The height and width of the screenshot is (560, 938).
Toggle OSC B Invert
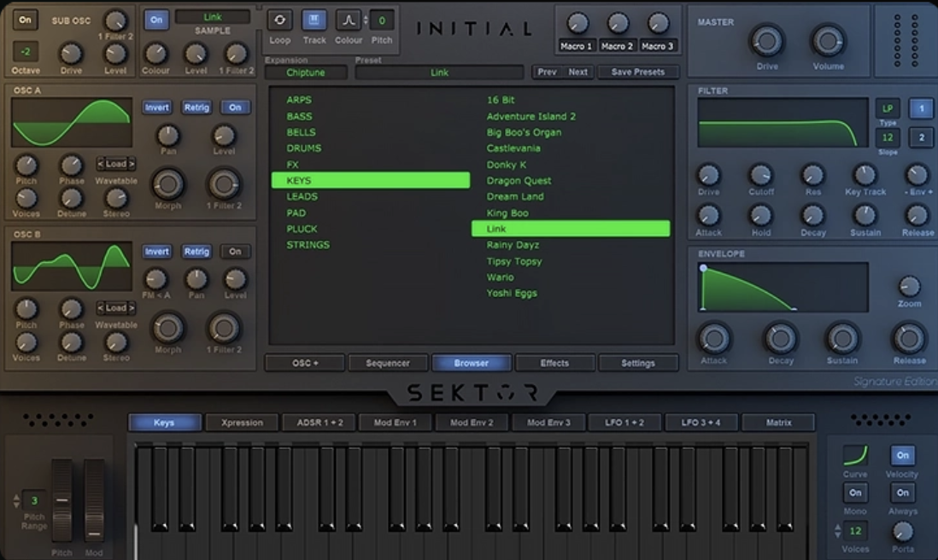click(x=156, y=252)
